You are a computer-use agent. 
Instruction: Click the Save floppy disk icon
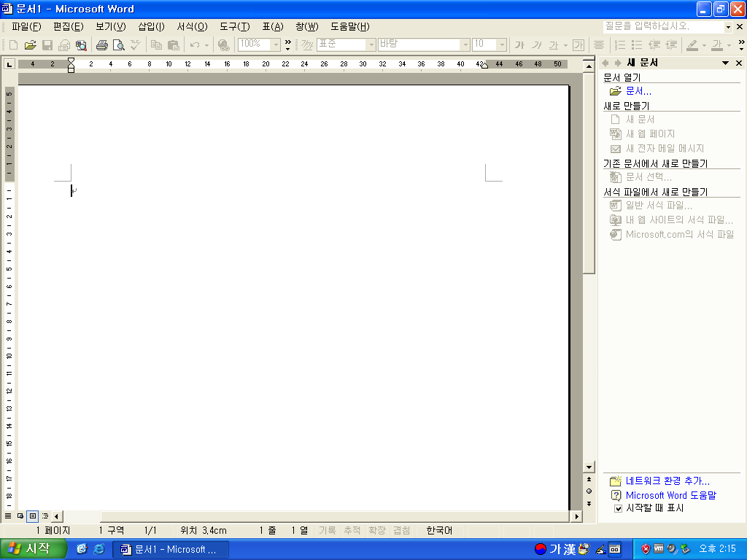(47, 44)
